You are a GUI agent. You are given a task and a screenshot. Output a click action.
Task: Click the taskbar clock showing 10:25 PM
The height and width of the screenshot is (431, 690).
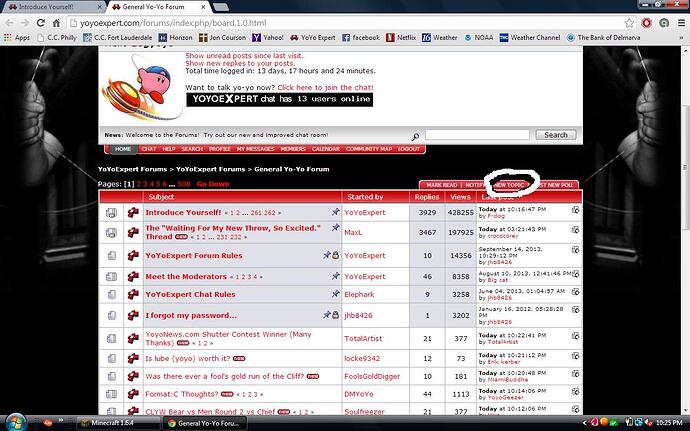click(669, 423)
